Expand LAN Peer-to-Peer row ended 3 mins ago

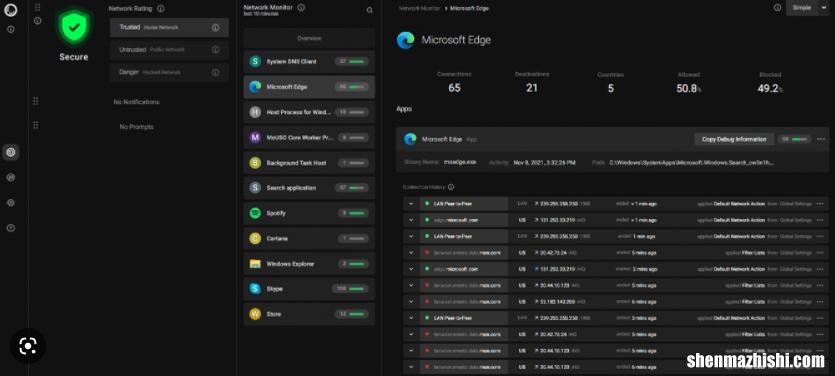click(411, 318)
